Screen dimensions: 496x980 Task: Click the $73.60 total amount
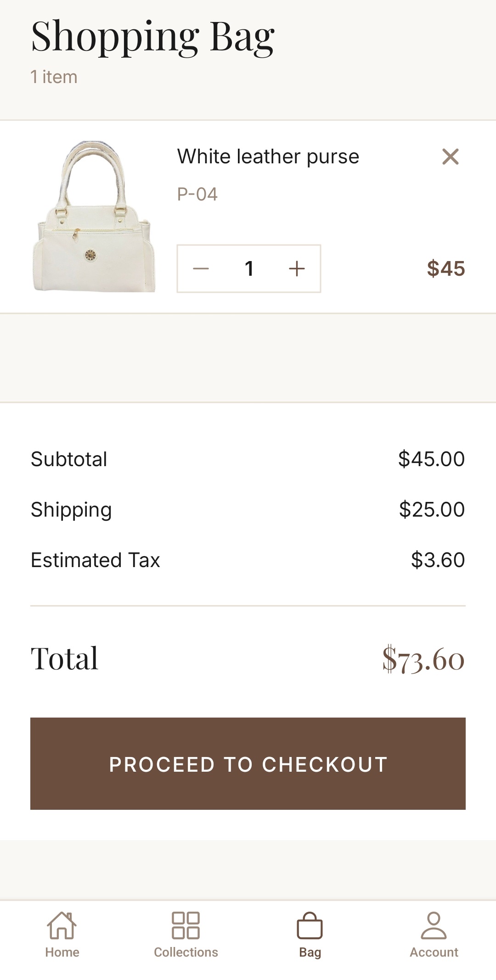click(423, 659)
